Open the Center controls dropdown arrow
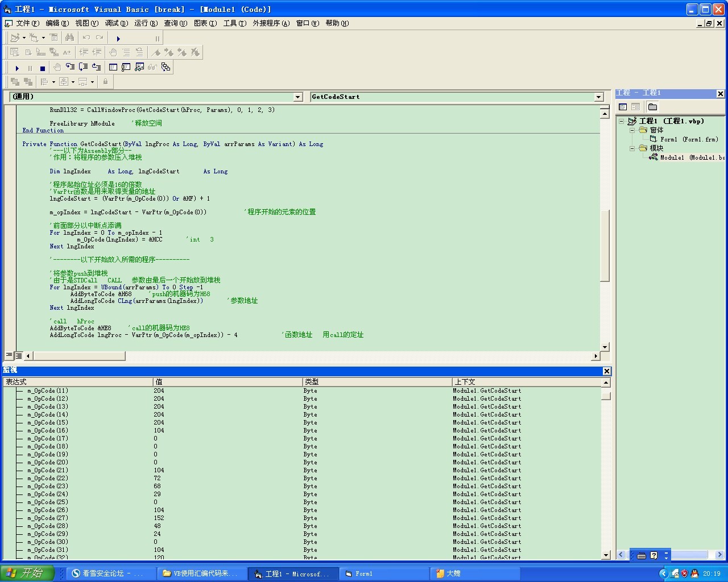The width and height of the screenshot is (728, 582). [73, 82]
